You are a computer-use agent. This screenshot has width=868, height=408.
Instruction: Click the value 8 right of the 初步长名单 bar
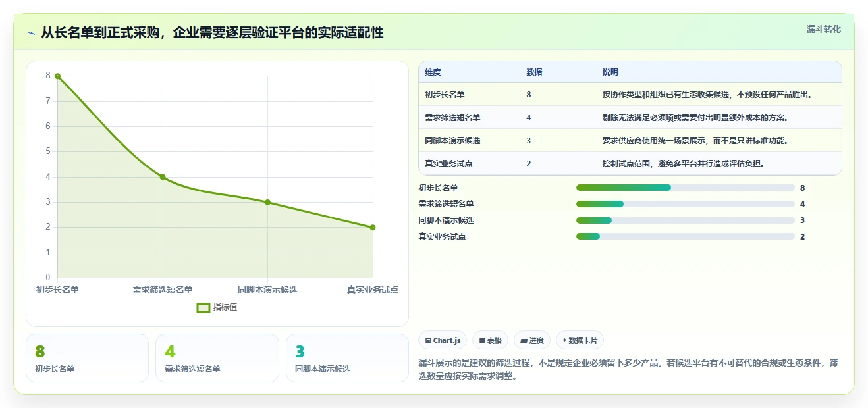[803, 188]
